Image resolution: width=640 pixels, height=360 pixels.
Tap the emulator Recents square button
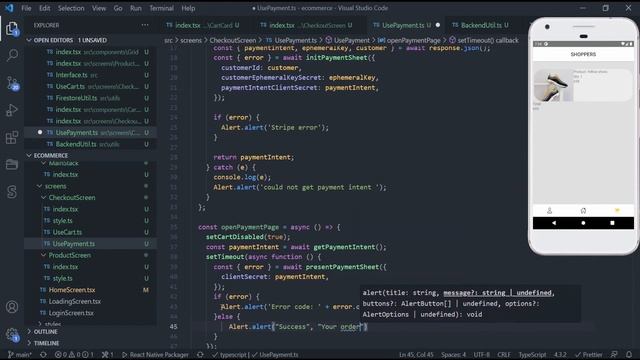coord(612,223)
